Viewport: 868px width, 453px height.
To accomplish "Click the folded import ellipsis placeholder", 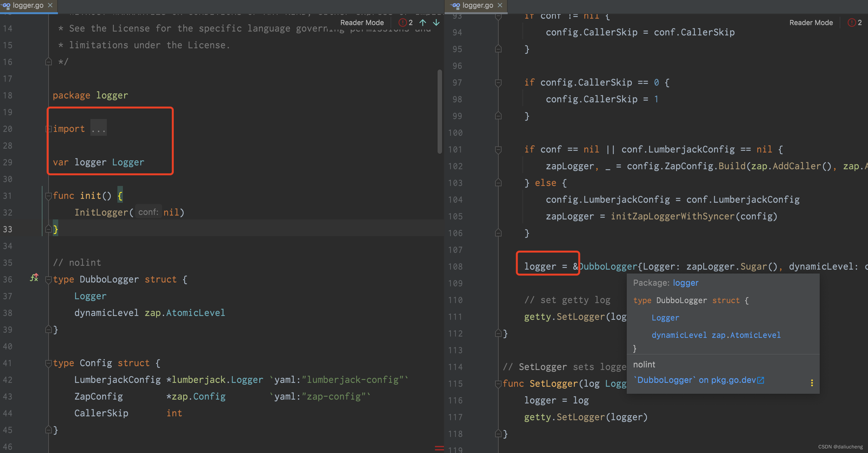I will pyautogui.click(x=98, y=128).
